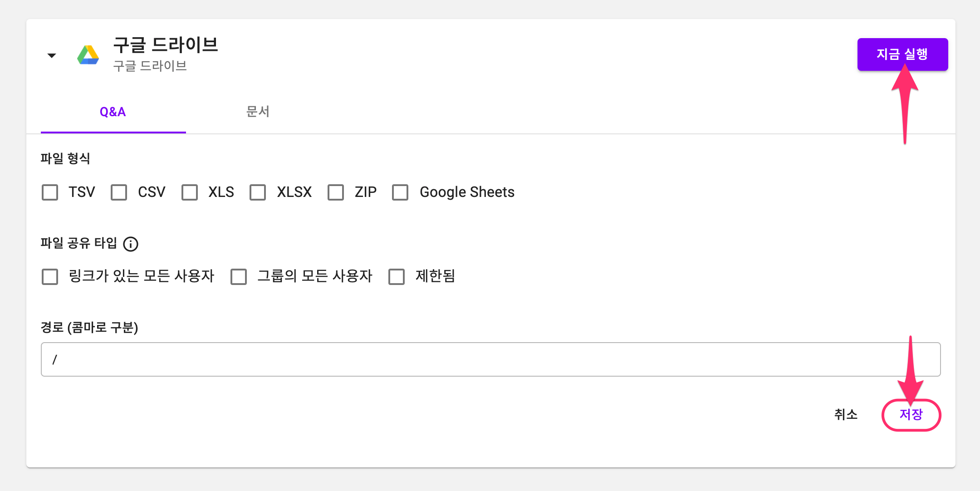
Task: Click the 저장 save button
Action: [911, 415]
